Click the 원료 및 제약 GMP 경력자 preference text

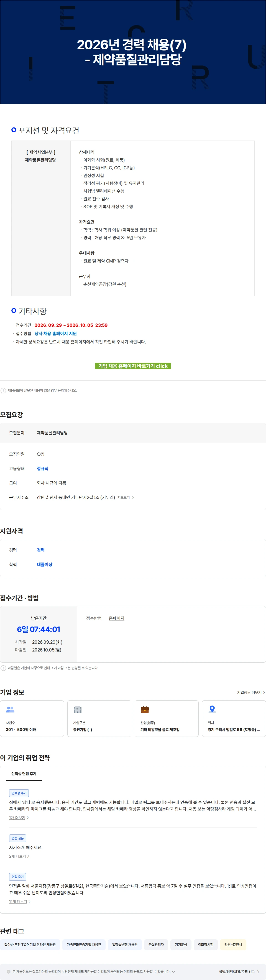[106, 261]
